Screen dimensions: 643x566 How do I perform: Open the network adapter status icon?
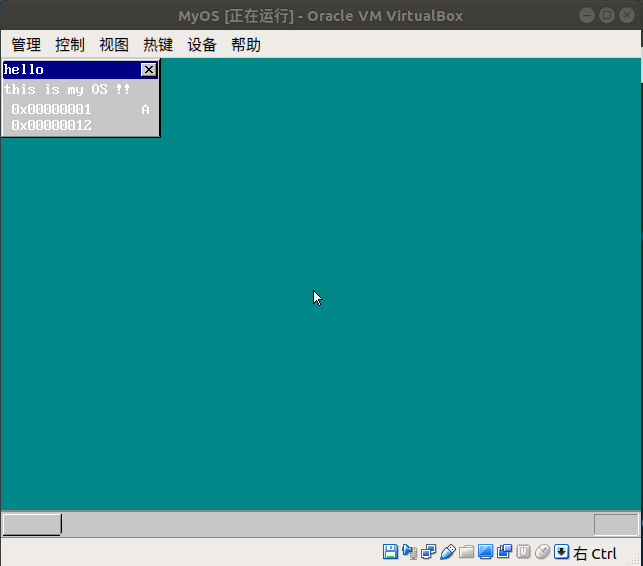(x=429, y=552)
